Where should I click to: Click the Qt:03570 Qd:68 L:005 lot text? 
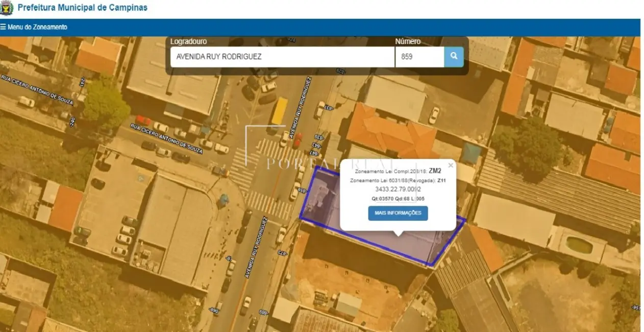[398, 199]
